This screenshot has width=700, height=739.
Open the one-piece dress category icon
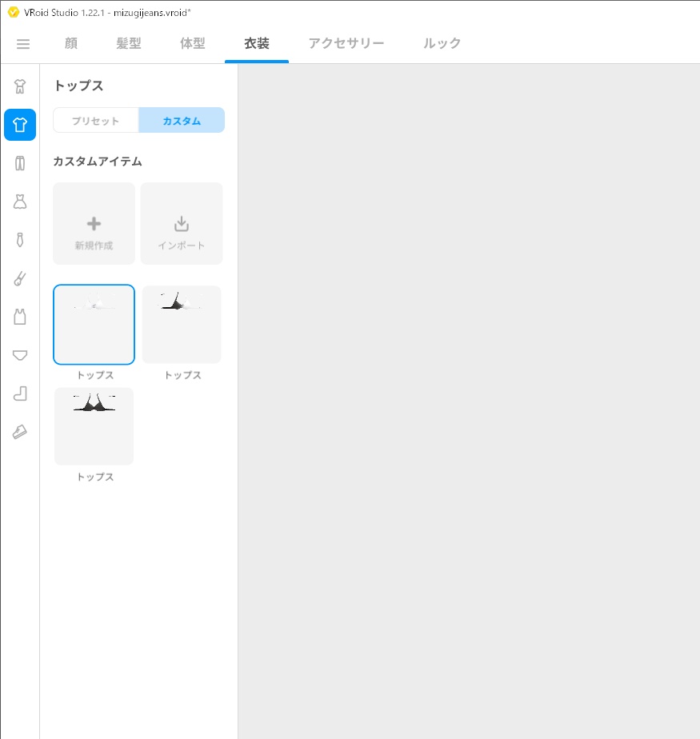(20, 202)
